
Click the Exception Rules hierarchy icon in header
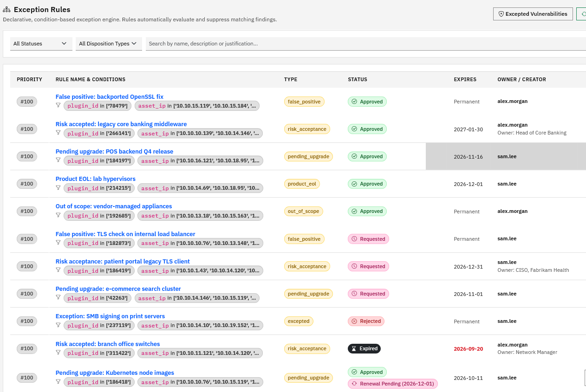click(x=7, y=10)
